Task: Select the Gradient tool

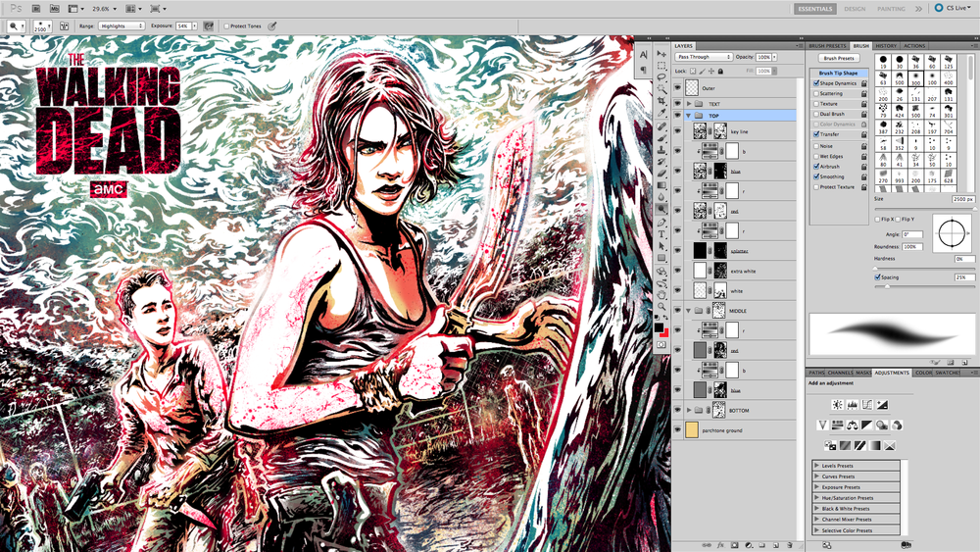Action: 661,185
